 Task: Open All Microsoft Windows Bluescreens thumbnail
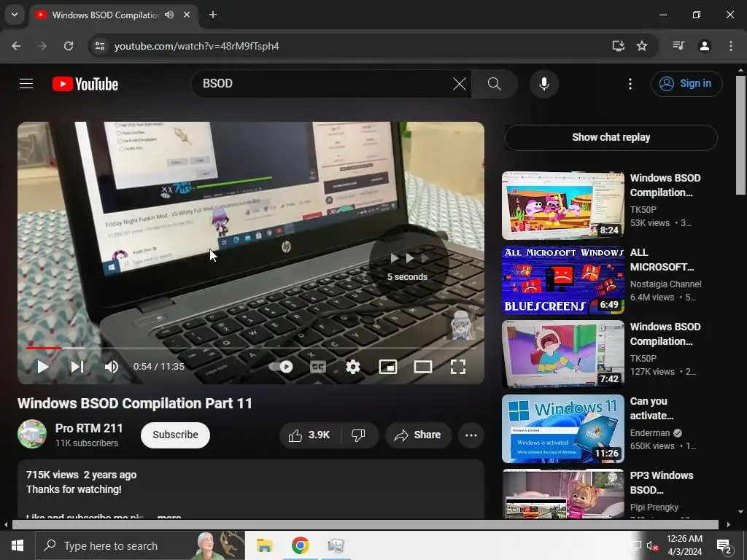(x=562, y=279)
